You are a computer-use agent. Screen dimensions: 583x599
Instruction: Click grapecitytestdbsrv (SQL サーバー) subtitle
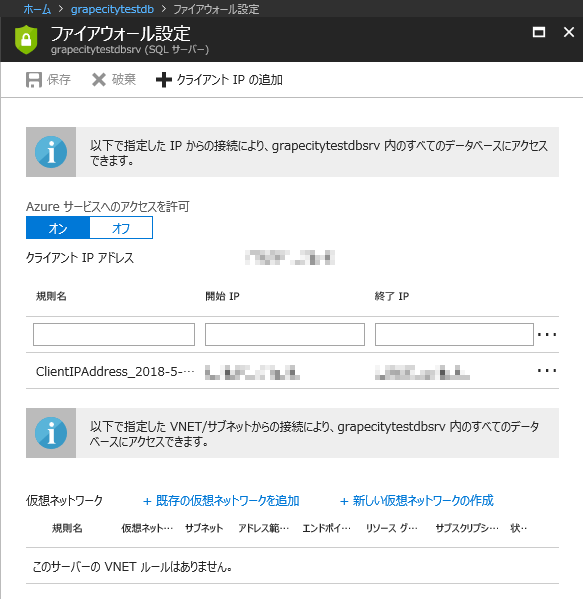pyautogui.click(x=130, y=49)
